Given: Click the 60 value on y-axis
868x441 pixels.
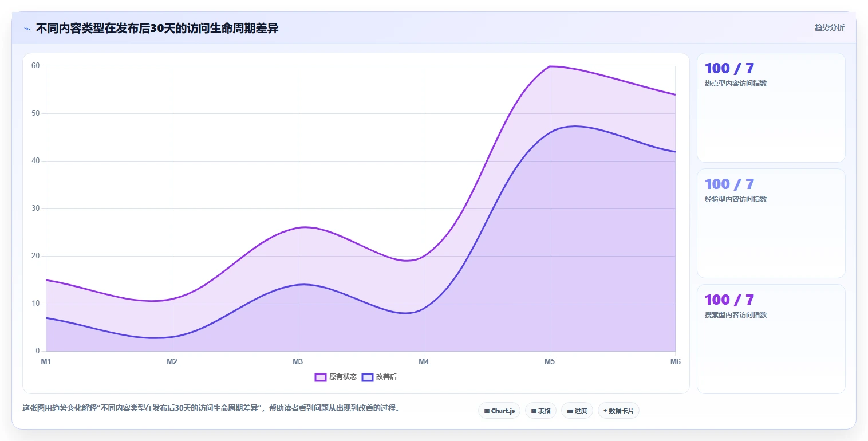Looking at the screenshot, I should [x=35, y=66].
